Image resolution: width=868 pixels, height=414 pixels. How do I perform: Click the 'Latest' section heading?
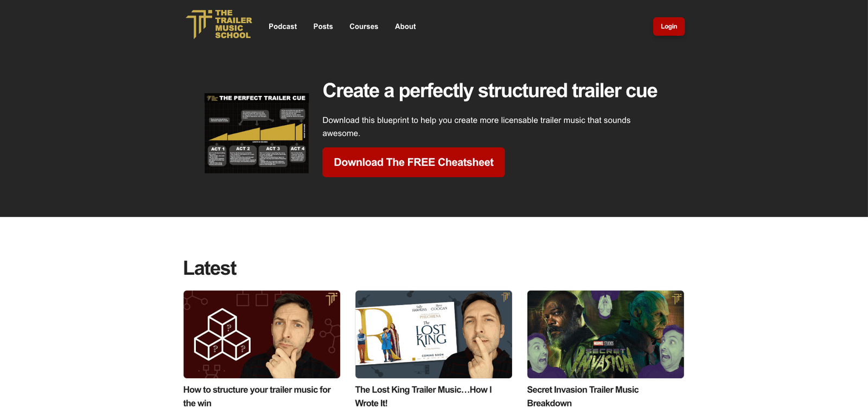click(x=210, y=268)
